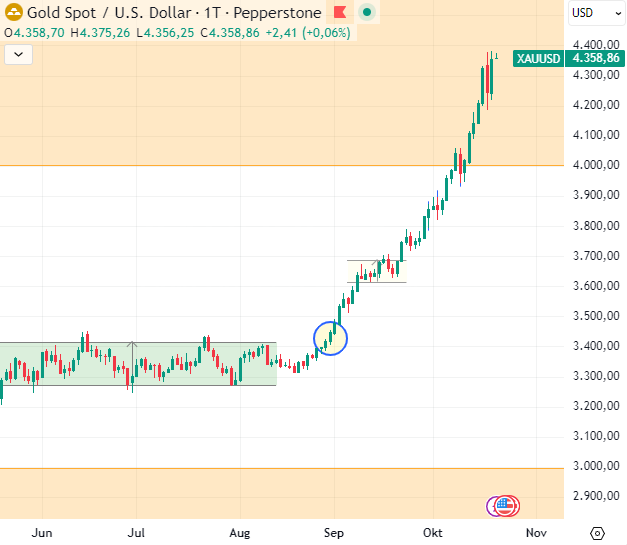Click the US flag economic event icon
Screen dimensions: 627x545
click(507, 506)
